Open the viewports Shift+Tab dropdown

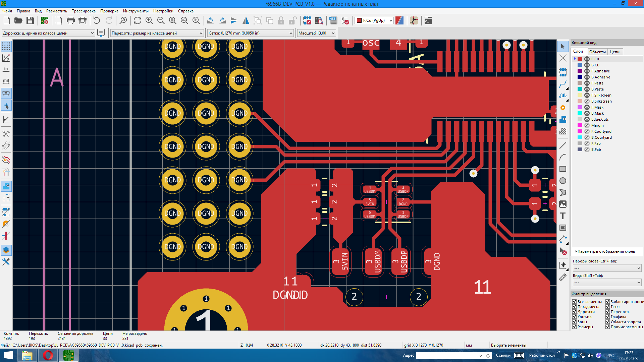pyautogui.click(x=607, y=282)
